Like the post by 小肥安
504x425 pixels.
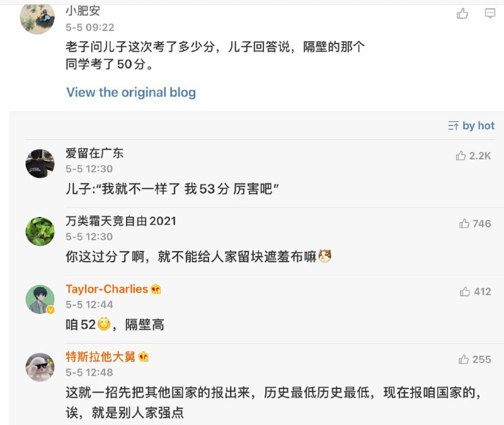[x=462, y=13]
